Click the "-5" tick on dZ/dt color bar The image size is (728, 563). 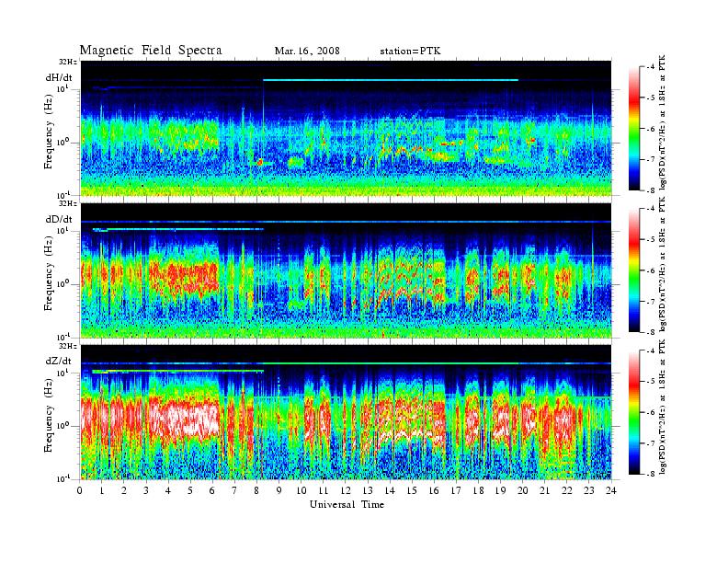pyautogui.click(x=651, y=382)
